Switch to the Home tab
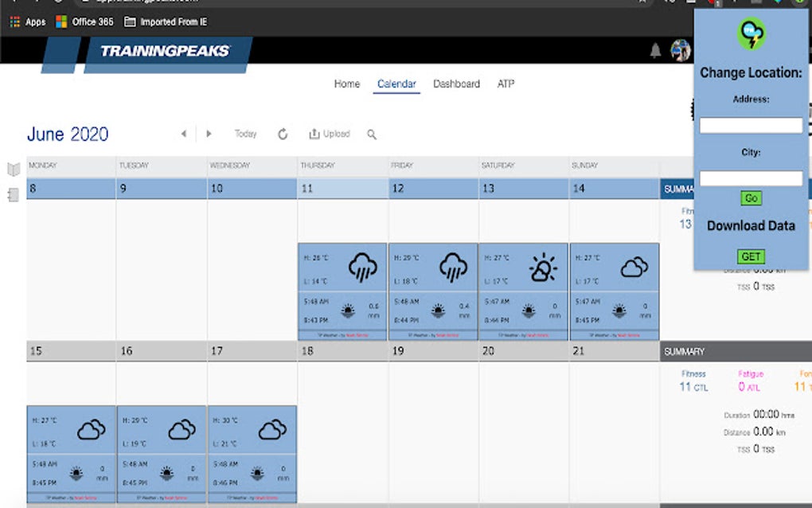The width and height of the screenshot is (812, 508). (x=346, y=84)
